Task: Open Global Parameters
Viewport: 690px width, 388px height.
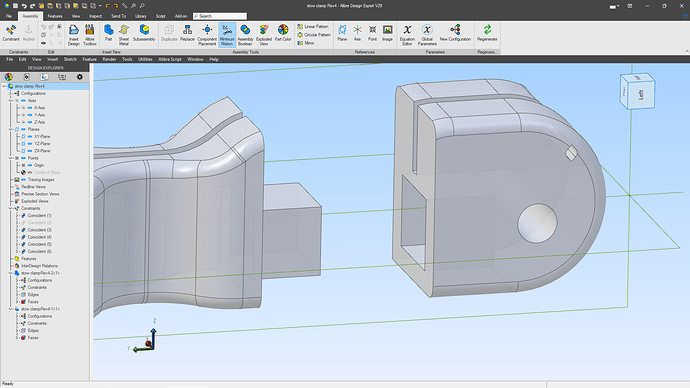Action: click(x=427, y=35)
